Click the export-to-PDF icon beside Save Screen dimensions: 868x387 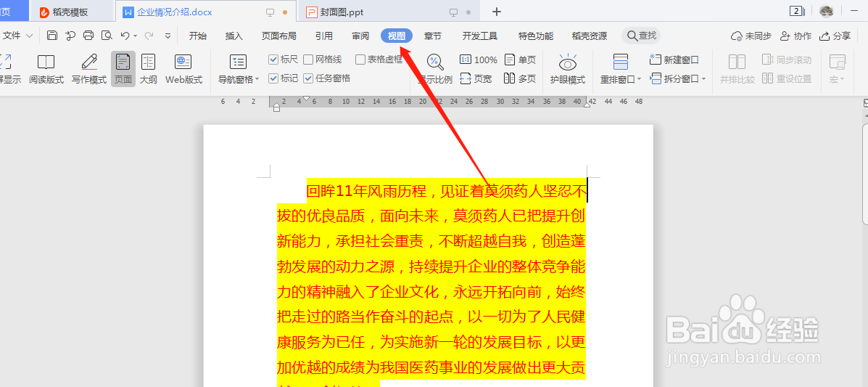pos(70,36)
